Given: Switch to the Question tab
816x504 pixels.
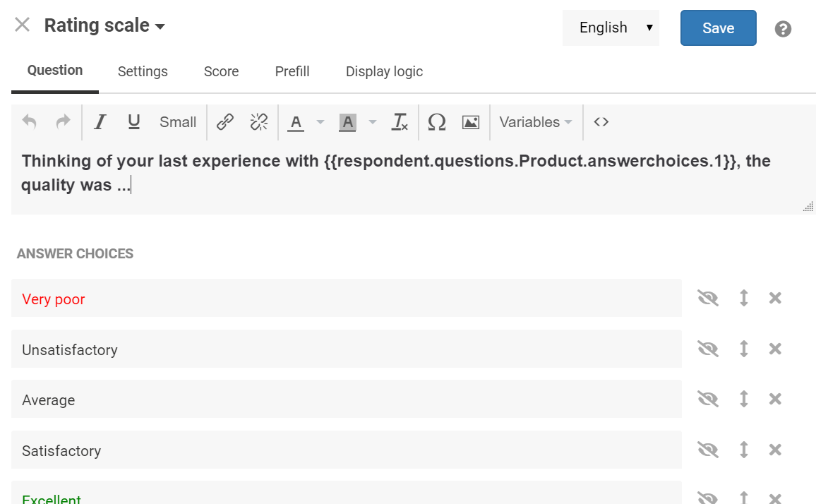Looking at the screenshot, I should [54, 71].
